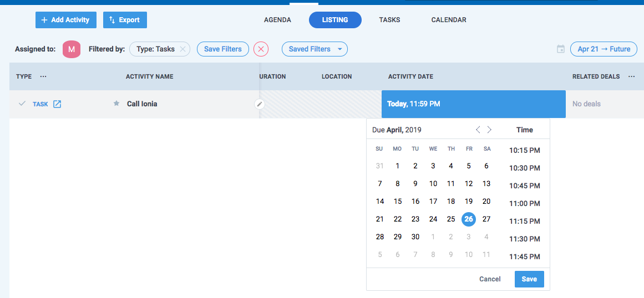The image size is (644, 298).
Task: Choose April 15 in the calendar
Action: [x=398, y=201]
